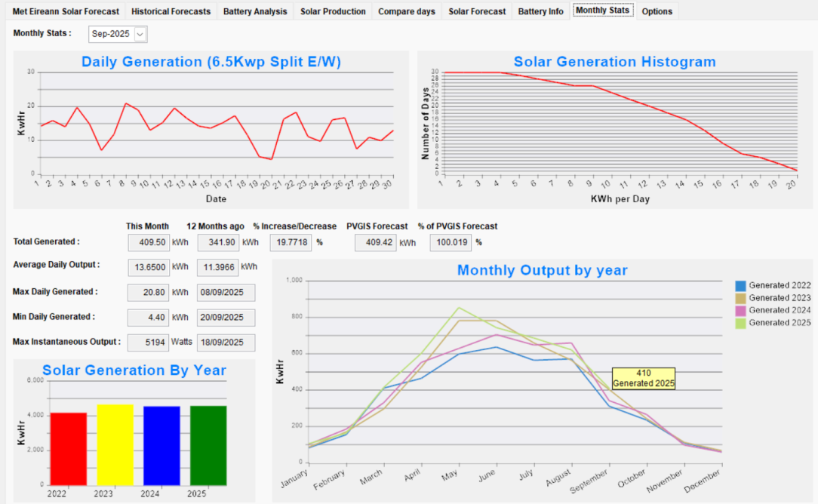Click the '% Increase/Decrease' column header
The image size is (818, 504).
click(295, 226)
